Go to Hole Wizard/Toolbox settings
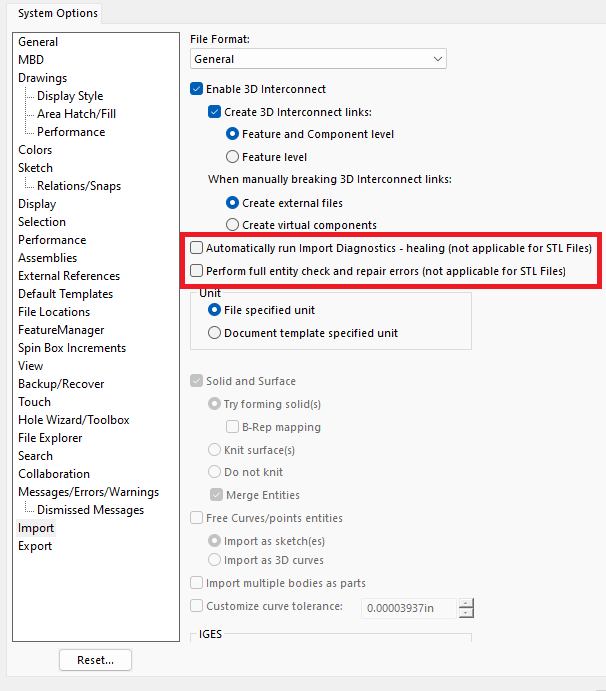Viewport: 606px width, 691px height. click(74, 420)
